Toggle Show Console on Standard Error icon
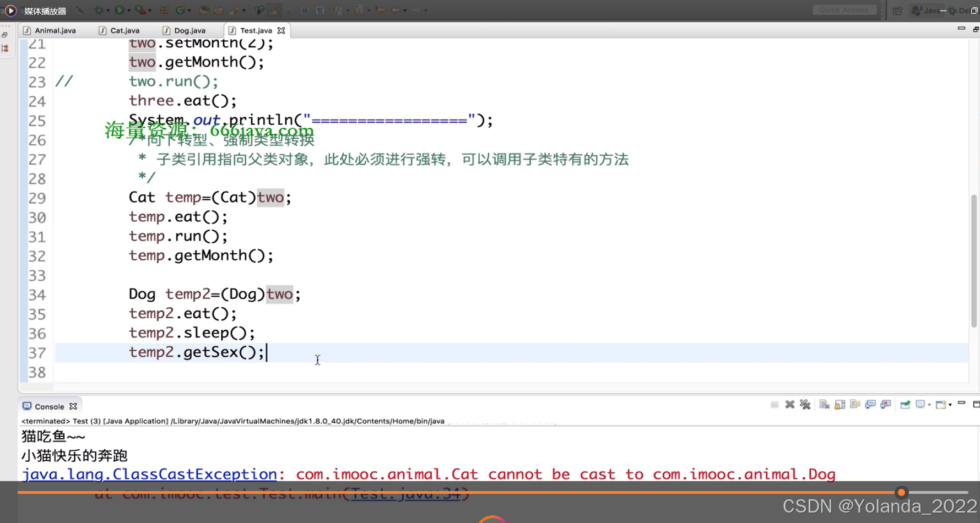This screenshot has height=523, width=980. pyautogui.click(x=886, y=405)
